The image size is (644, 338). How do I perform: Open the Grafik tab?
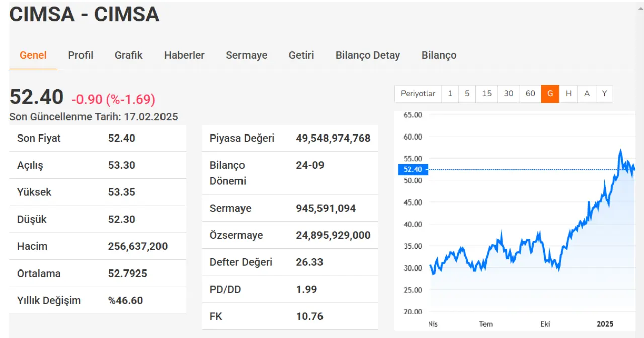[x=128, y=55]
